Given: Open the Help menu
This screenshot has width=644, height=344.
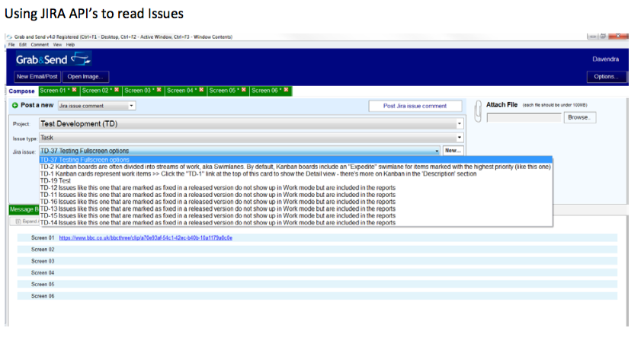Looking at the screenshot, I should click(71, 45).
